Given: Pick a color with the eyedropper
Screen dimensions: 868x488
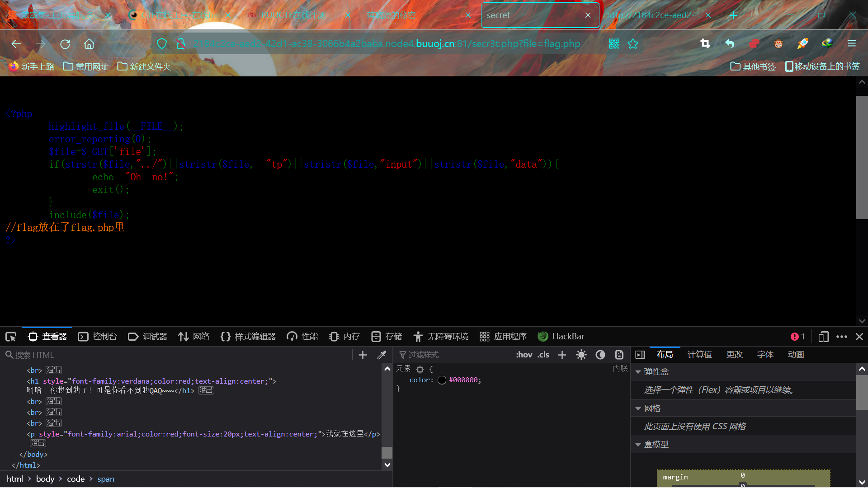Looking at the screenshot, I should (x=382, y=355).
